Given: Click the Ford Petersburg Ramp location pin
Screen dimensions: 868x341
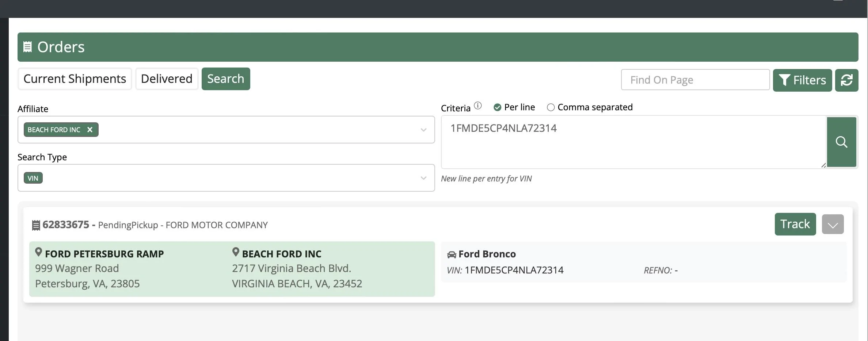Looking at the screenshot, I should click(38, 252).
